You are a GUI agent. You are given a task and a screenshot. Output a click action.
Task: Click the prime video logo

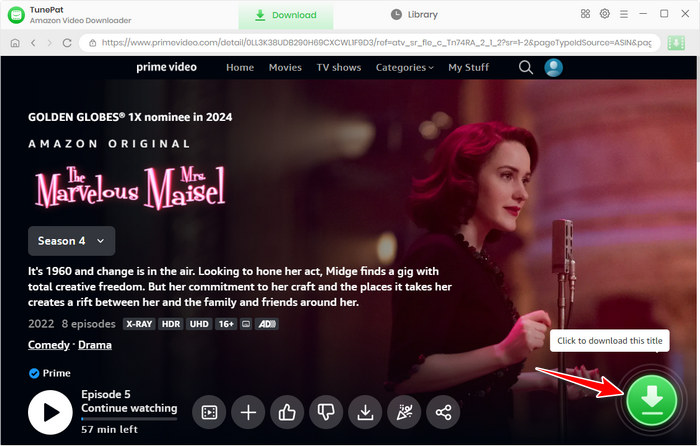point(166,67)
